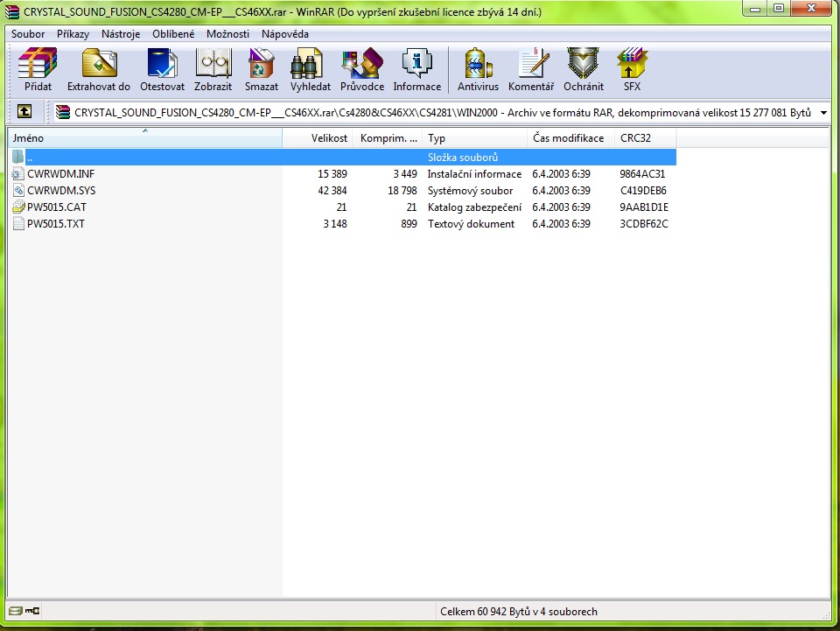Image resolution: width=840 pixels, height=631 pixels.
Task: Select the parent folder '..' row
Action: [x=343, y=157]
